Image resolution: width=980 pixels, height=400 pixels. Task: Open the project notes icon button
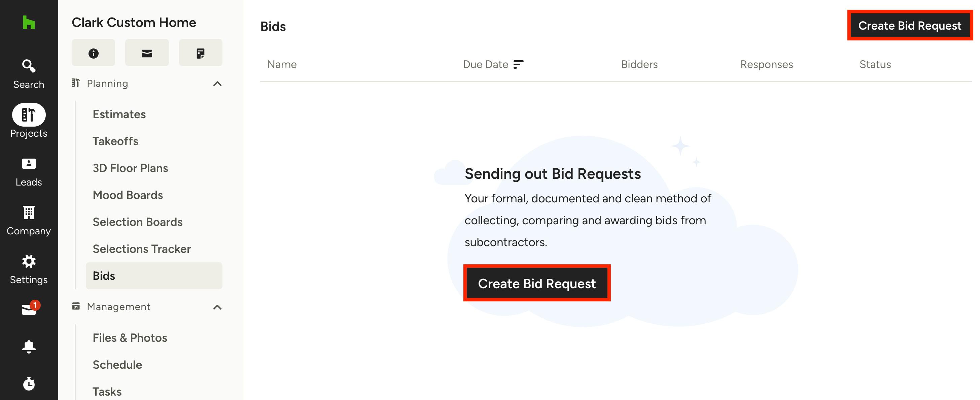(x=201, y=53)
